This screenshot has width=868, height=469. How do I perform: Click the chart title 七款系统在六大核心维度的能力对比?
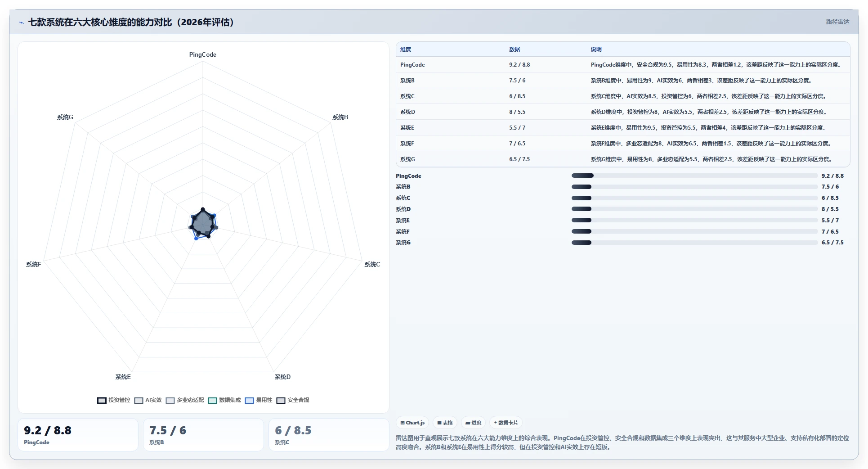click(x=131, y=22)
